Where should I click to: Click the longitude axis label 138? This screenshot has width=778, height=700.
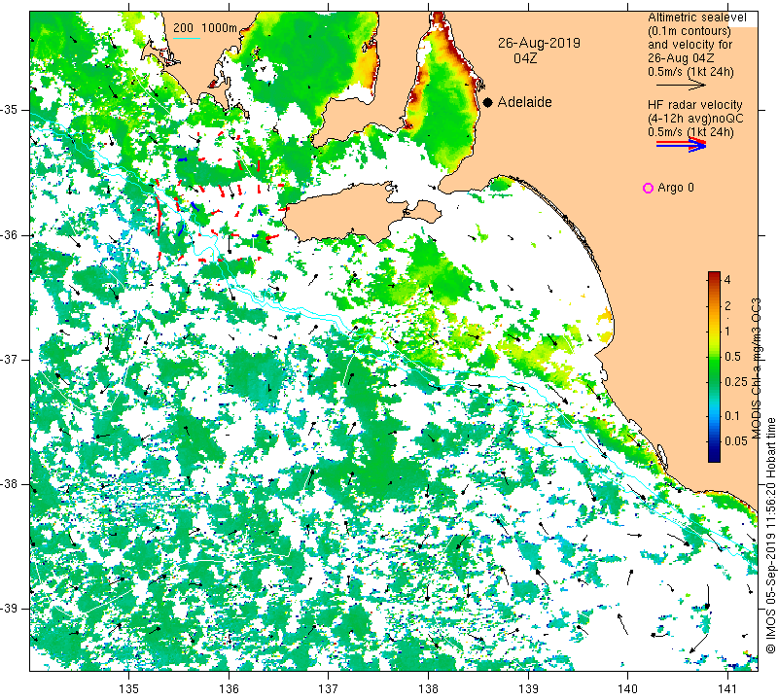coord(428,689)
